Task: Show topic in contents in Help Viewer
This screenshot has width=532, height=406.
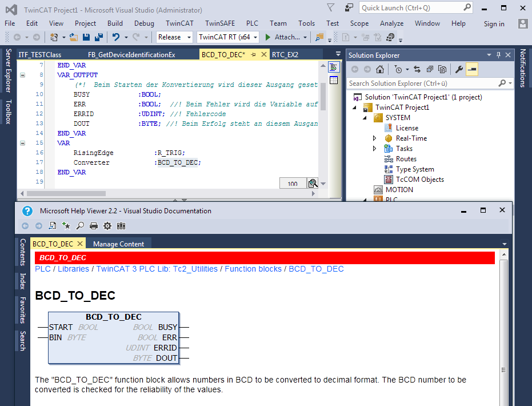Action: tap(53, 226)
